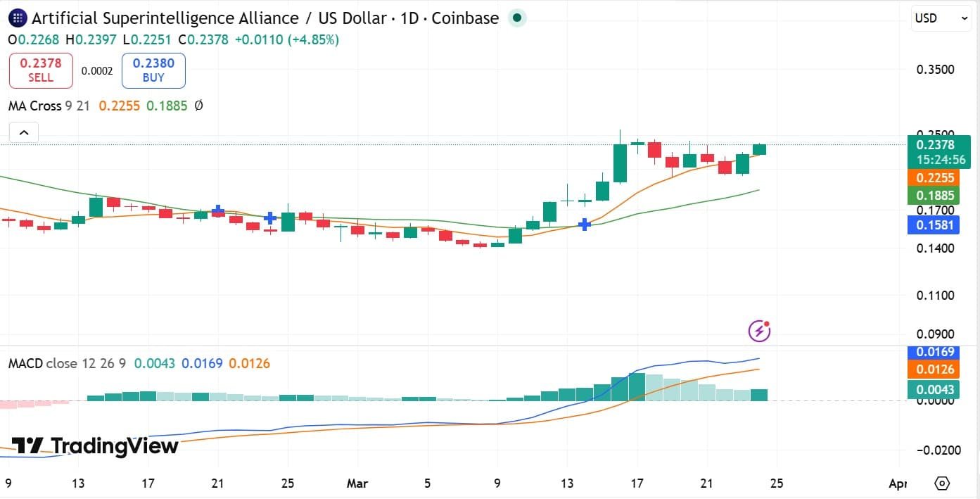Screen dimensions: 980x499
Task: Click the Mar label on the time axis
Action: [x=357, y=484]
